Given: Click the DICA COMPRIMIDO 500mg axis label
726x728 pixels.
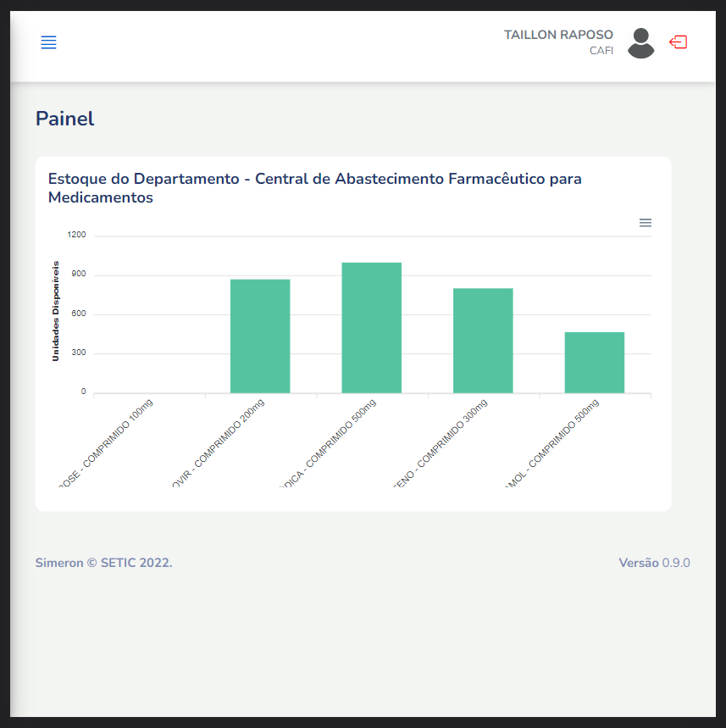Looking at the screenshot, I should coord(328,443).
